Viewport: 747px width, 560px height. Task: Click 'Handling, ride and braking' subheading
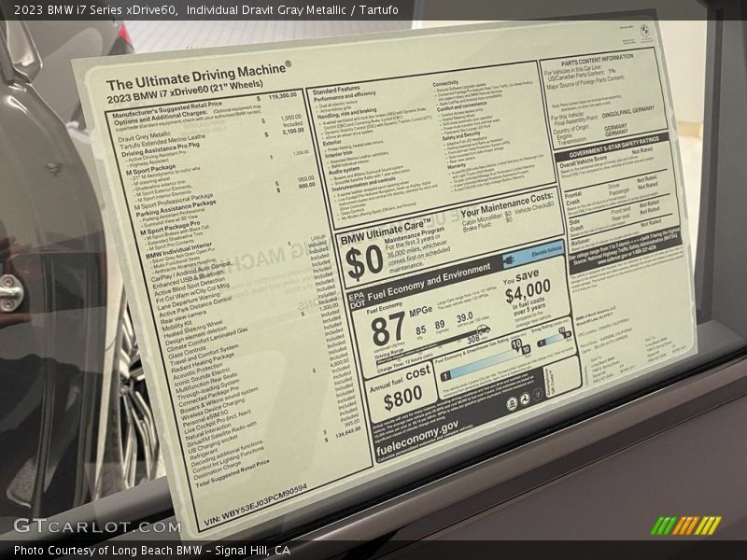tap(346, 113)
